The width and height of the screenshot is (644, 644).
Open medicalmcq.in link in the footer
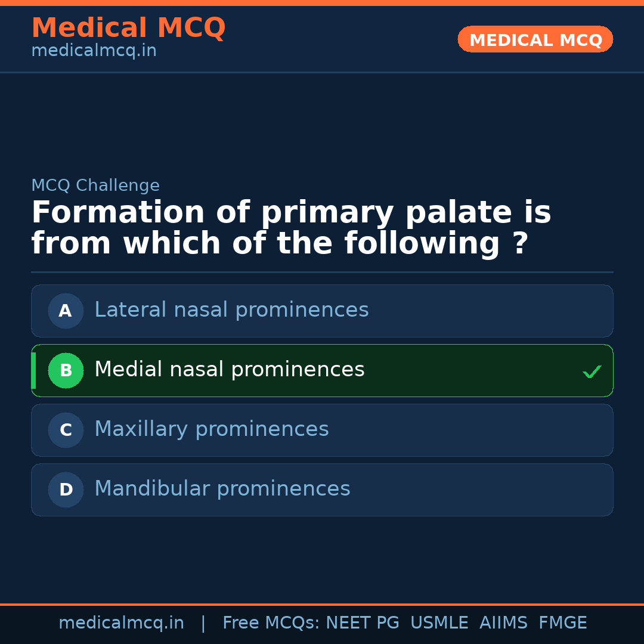121,623
